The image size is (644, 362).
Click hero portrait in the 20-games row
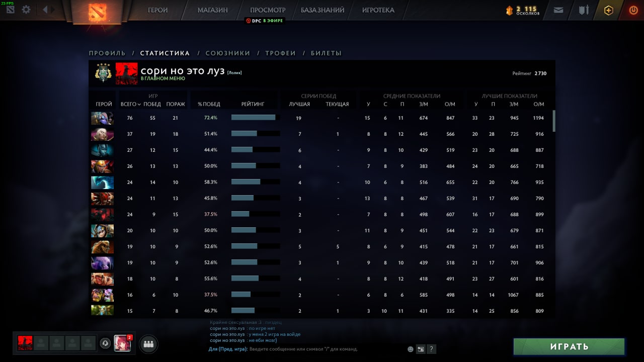tap(102, 231)
